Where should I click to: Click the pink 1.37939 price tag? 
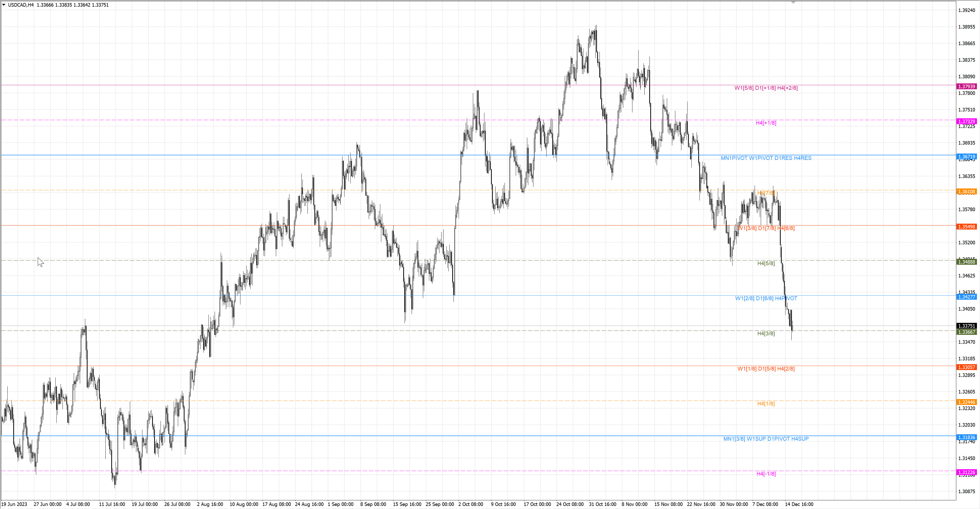pos(966,87)
